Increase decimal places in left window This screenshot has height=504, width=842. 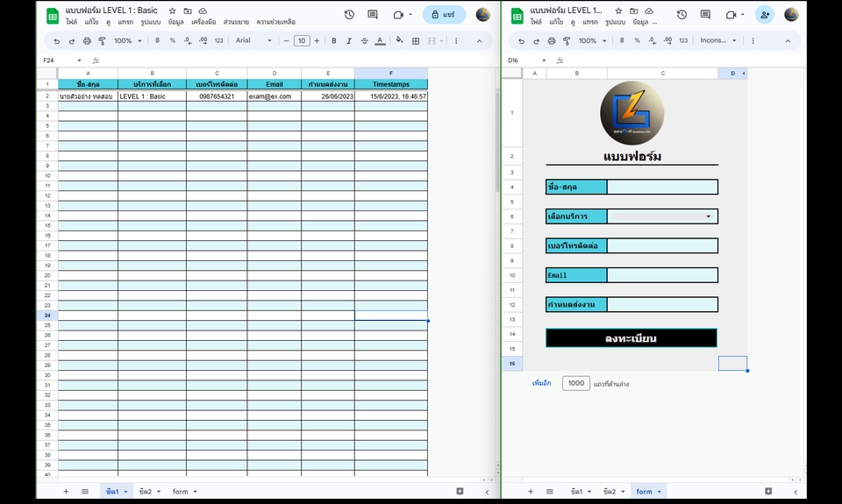[x=203, y=40]
